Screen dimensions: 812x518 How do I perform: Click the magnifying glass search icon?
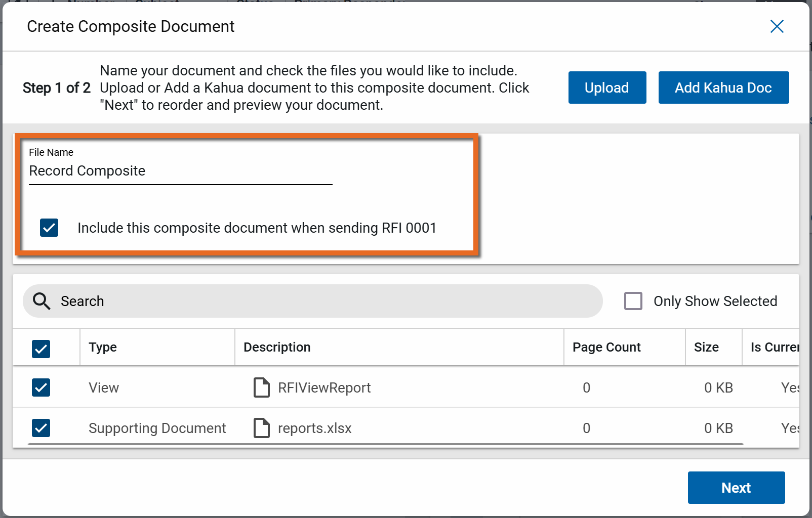42,301
